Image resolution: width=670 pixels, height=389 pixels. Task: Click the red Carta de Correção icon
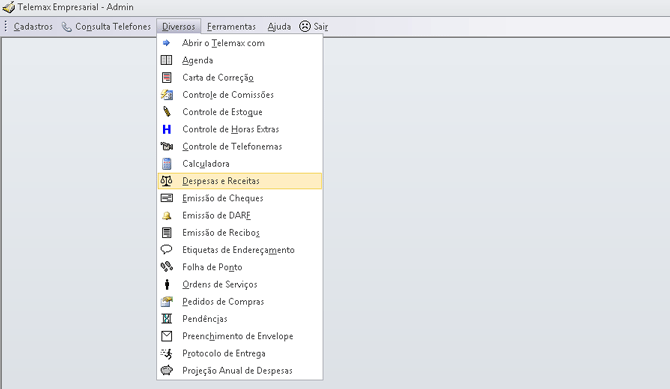pyautogui.click(x=167, y=77)
